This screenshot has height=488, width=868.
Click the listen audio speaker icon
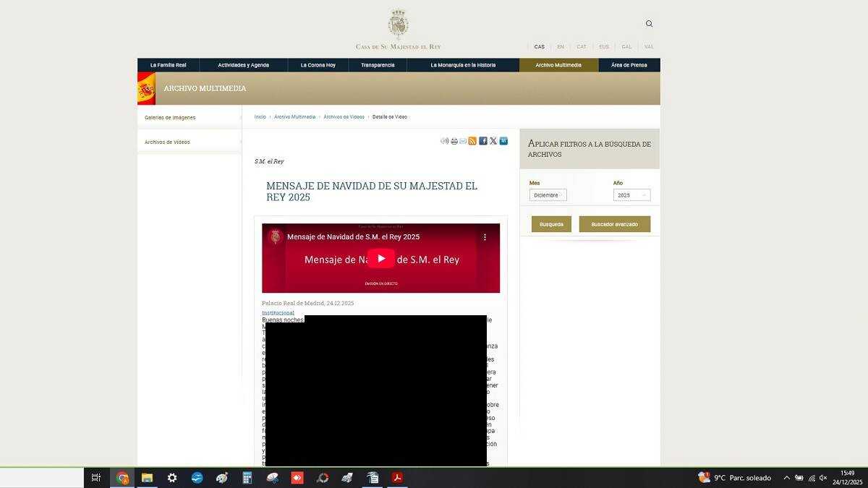(444, 141)
